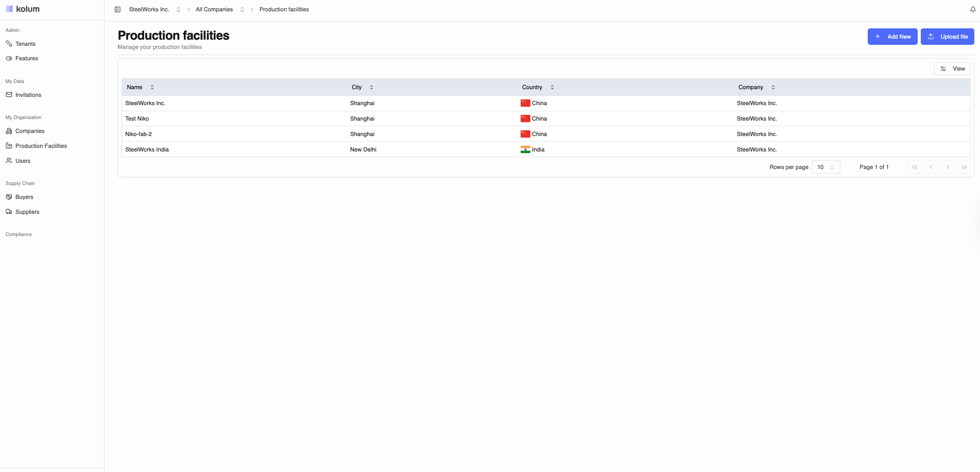
Task: Click the Upload file button
Action: click(947, 37)
